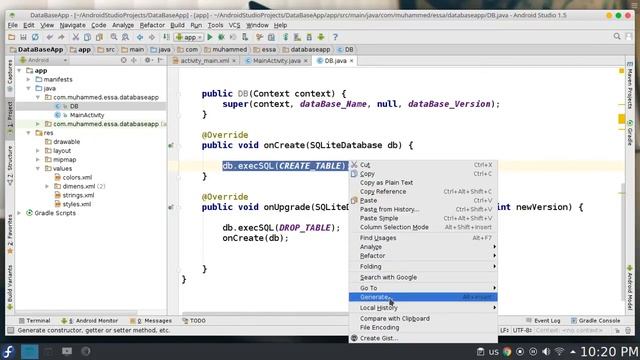This screenshot has width=640, height=360.
Task: Choose Generate... in the context menu
Action: point(423,297)
